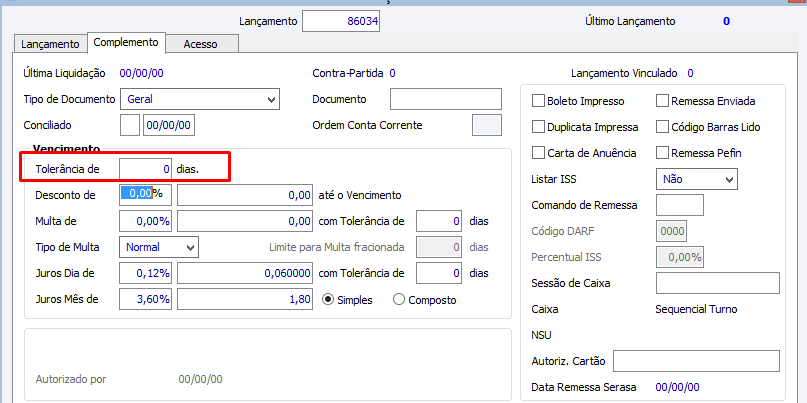The image size is (807, 403).
Task: Click the Autoriz. Cartão input field
Action: click(695, 361)
